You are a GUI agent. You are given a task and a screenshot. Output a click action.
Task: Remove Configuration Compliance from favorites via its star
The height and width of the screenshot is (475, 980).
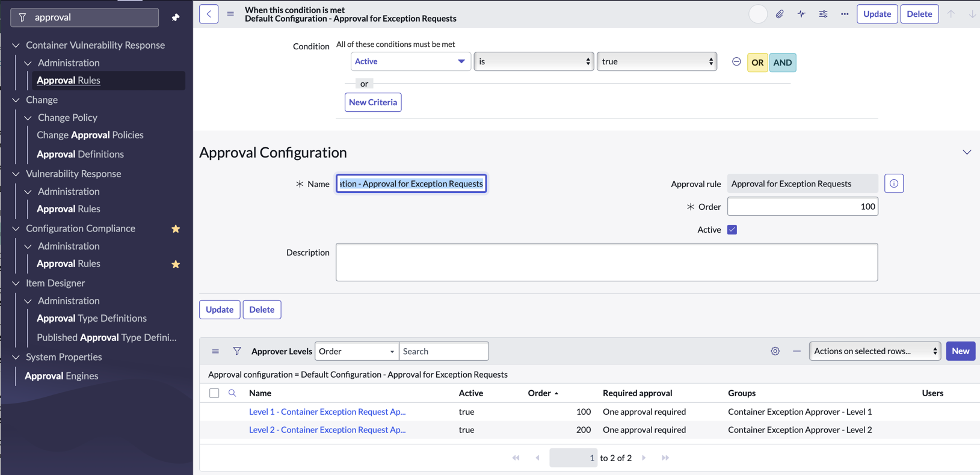[176, 228]
